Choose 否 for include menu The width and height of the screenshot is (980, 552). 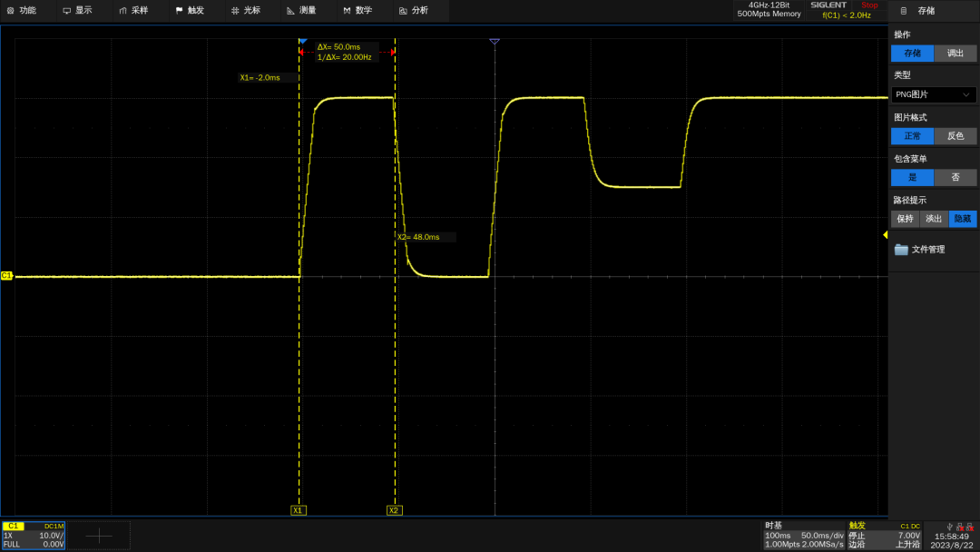(x=955, y=178)
